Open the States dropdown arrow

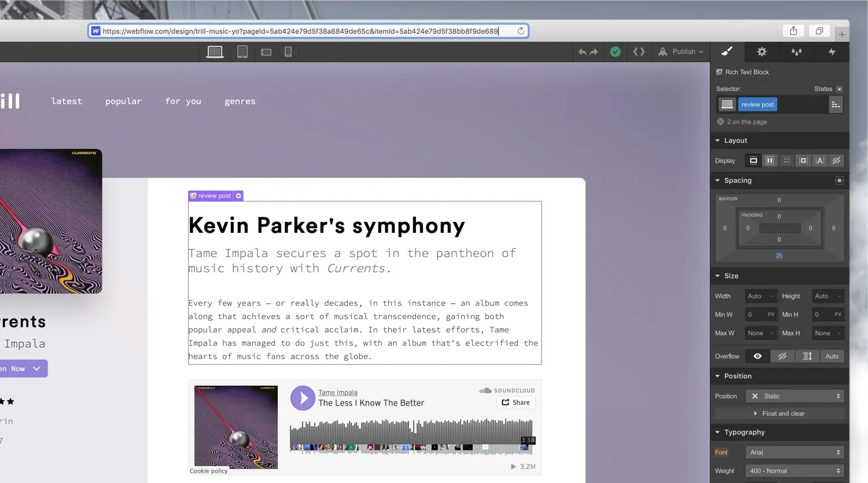839,89
